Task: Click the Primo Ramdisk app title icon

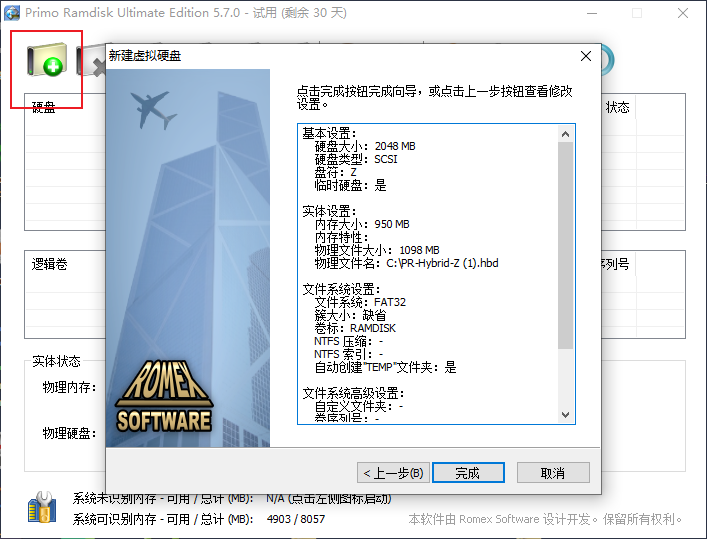Action: point(13,13)
